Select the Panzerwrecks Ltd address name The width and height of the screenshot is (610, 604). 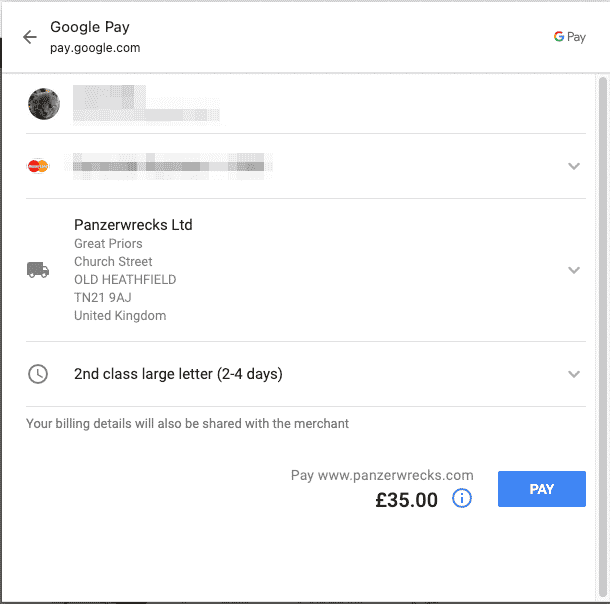click(x=133, y=225)
